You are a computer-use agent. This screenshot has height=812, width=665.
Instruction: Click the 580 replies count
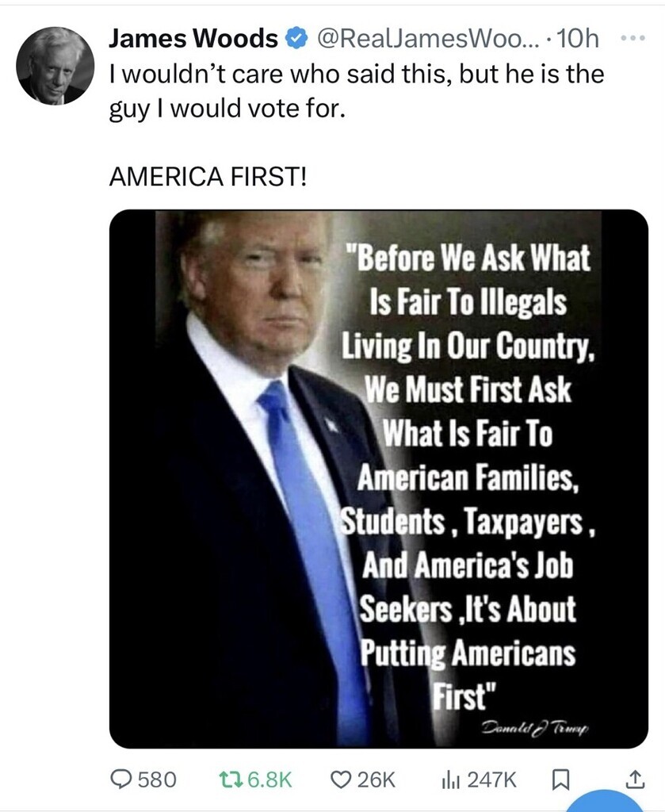[x=157, y=780]
